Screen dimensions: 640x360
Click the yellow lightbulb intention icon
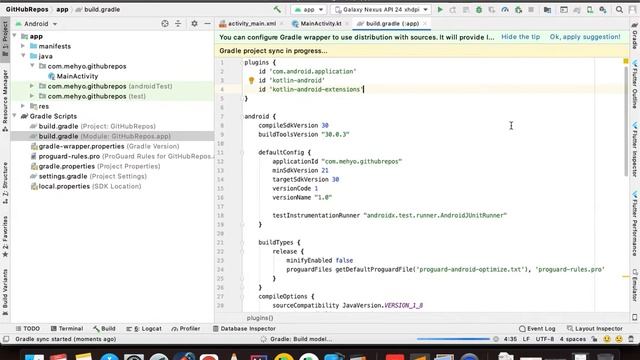[x=251, y=80]
